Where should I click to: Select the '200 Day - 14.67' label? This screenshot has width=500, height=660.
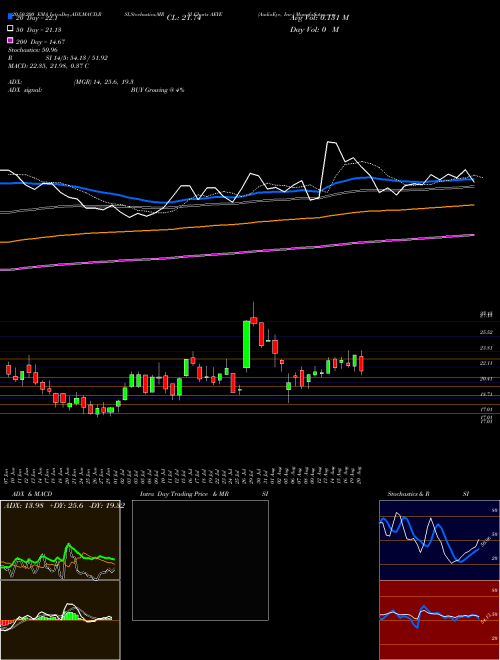[x=40, y=42]
